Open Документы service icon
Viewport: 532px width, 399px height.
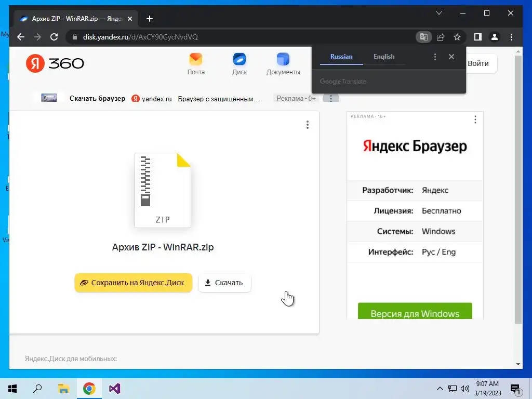[x=283, y=64]
